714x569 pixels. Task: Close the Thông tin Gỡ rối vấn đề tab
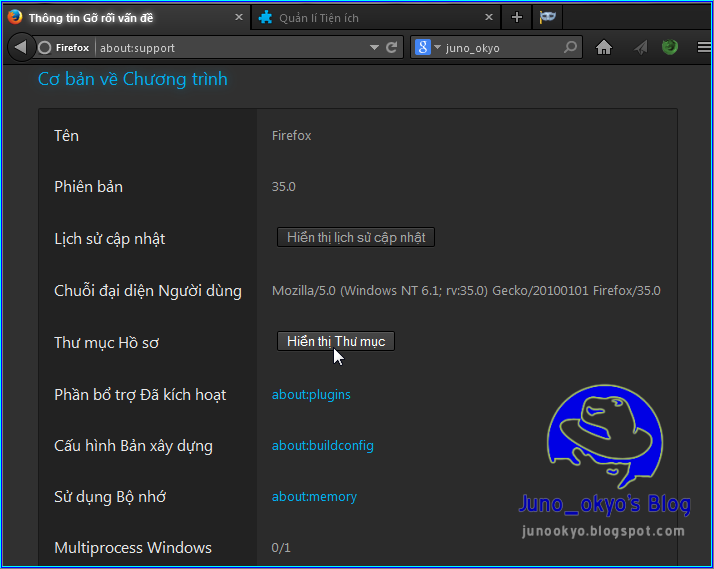coord(239,17)
